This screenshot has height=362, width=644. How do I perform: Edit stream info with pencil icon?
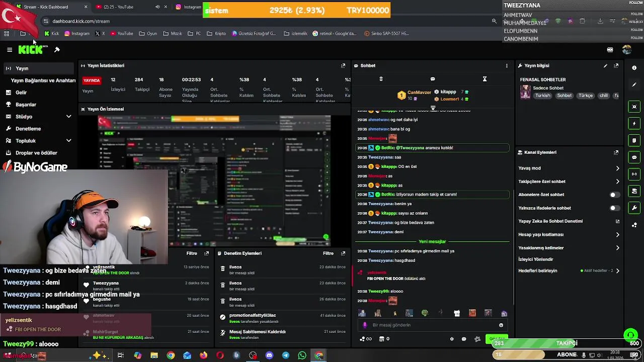click(605, 65)
